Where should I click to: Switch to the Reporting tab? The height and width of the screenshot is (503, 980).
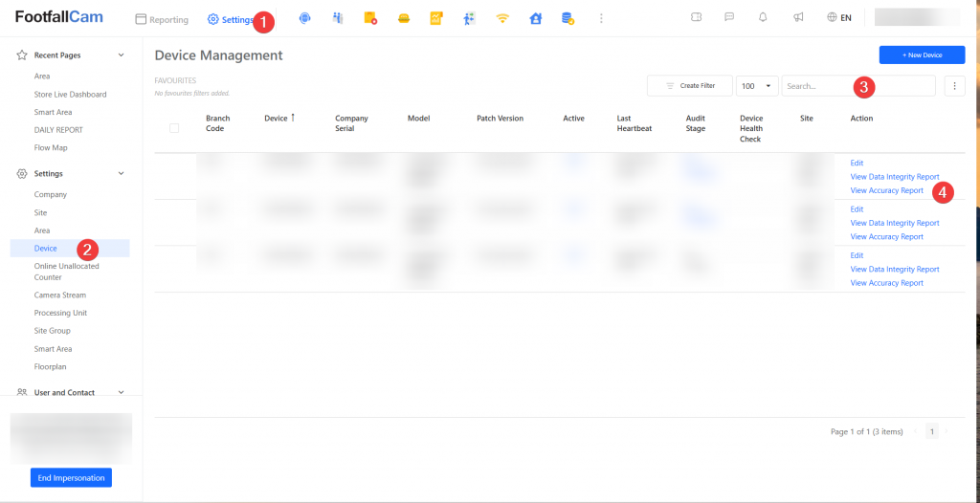tap(162, 19)
